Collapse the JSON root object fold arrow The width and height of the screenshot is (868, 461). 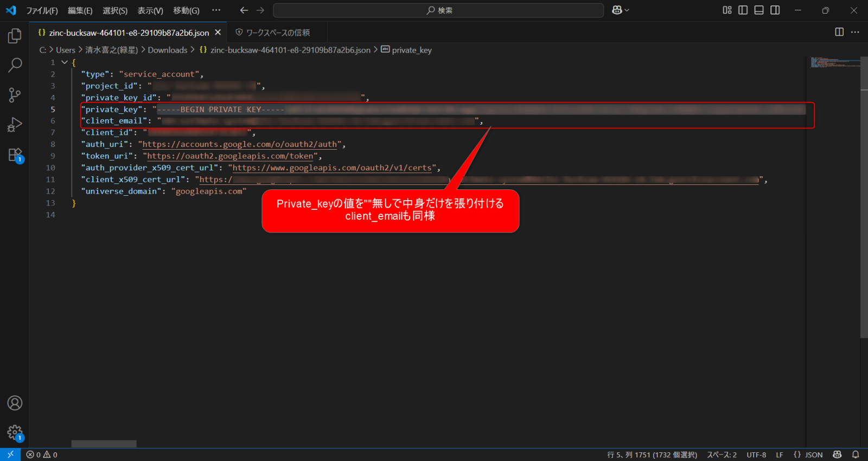coord(65,62)
